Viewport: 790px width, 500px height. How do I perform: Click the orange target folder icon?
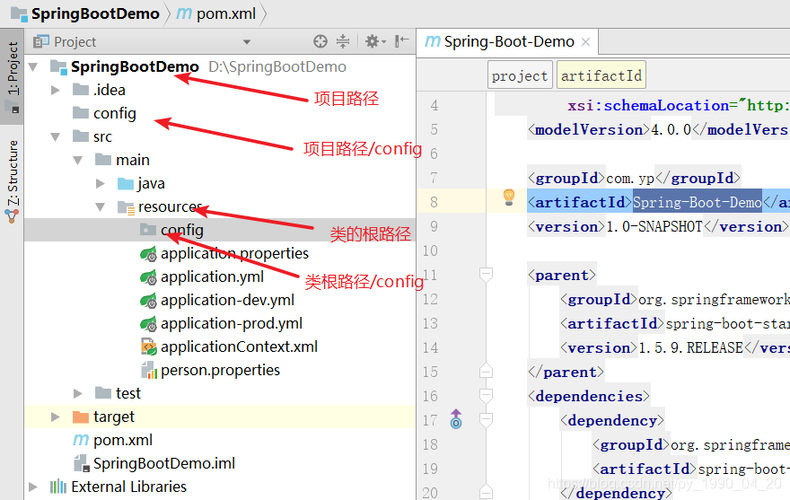pyautogui.click(x=81, y=417)
